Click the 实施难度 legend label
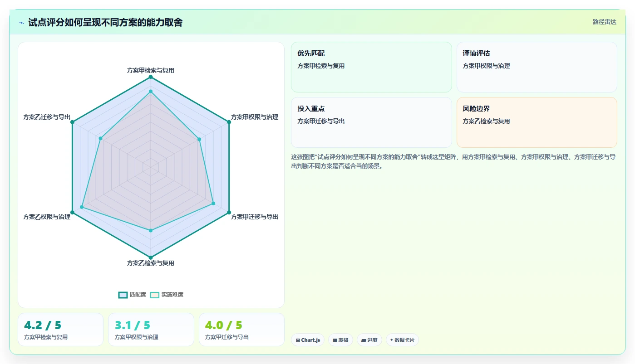Viewport: 635px width, 364px height. tap(172, 295)
